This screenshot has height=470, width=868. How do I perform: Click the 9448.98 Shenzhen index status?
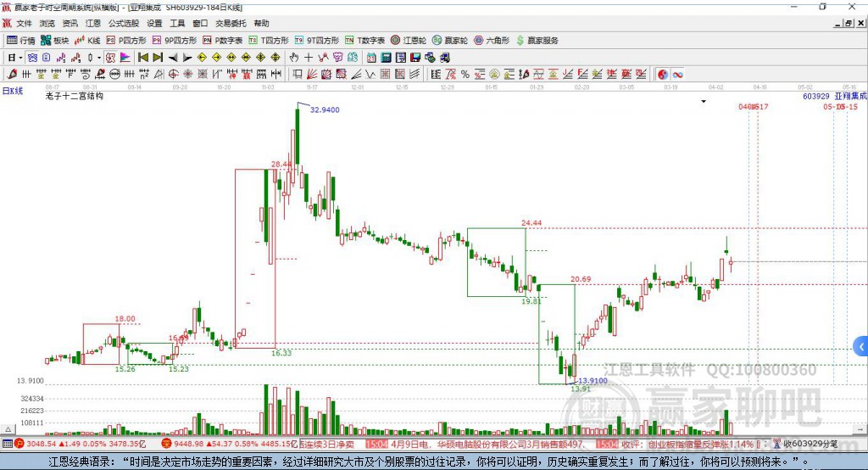230,444
